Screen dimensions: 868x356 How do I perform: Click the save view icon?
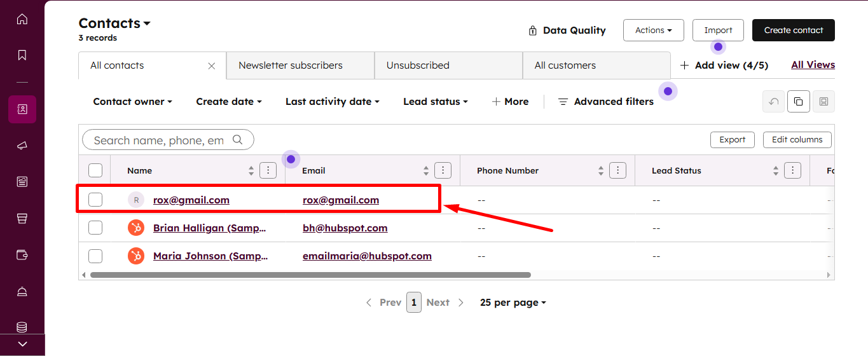click(x=823, y=102)
